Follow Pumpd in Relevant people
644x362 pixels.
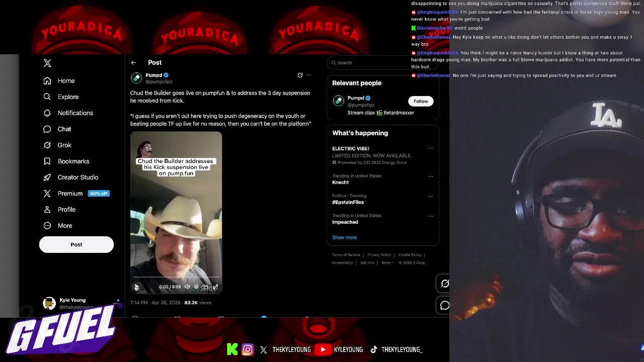click(421, 101)
